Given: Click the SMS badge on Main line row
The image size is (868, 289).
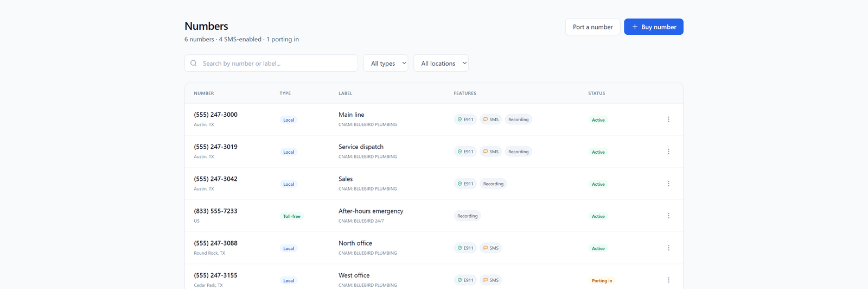Looking at the screenshot, I should point(491,120).
